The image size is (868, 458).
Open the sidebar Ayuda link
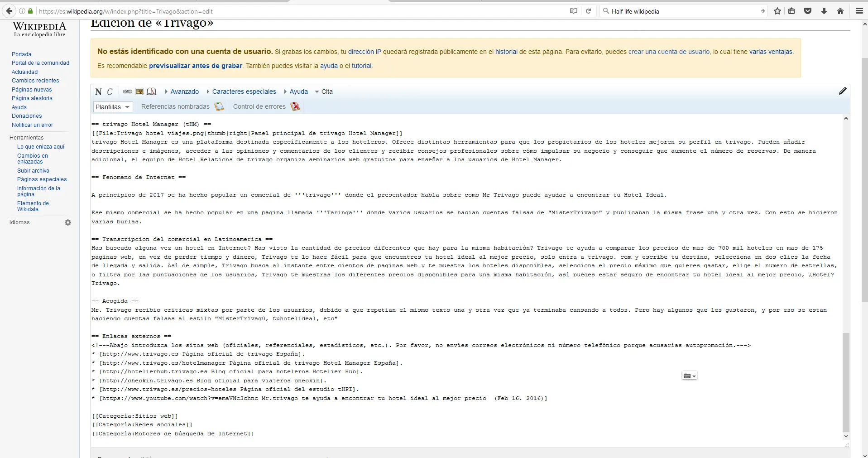(x=19, y=107)
